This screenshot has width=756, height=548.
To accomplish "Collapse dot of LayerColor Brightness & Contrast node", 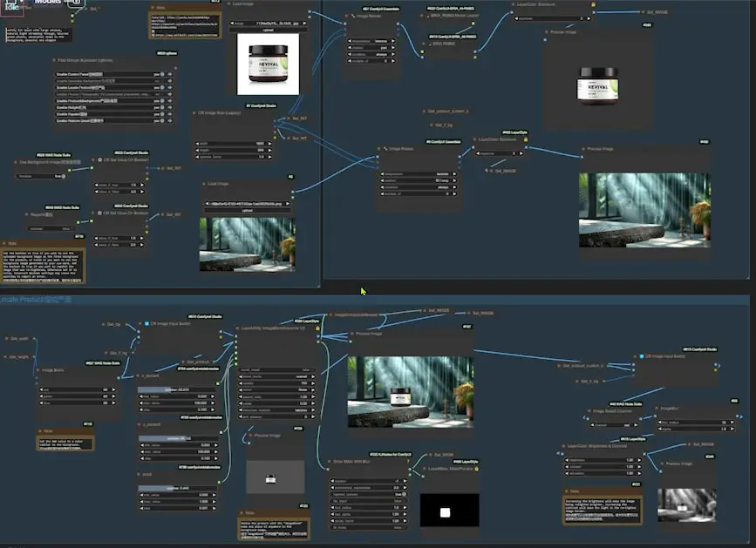I will click(x=563, y=446).
